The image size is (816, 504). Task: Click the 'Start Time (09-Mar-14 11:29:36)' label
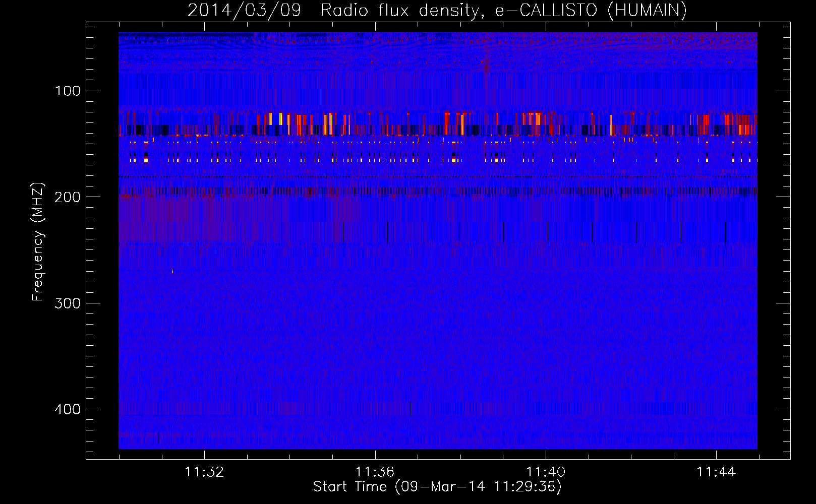pyautogui.click(x=437, y=487)
